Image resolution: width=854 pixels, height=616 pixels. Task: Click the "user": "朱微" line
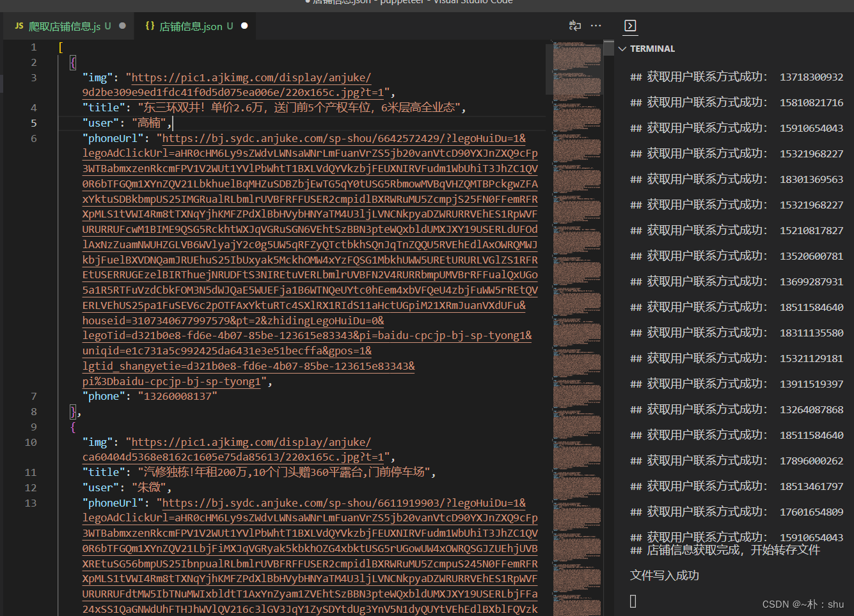point(127,487)
